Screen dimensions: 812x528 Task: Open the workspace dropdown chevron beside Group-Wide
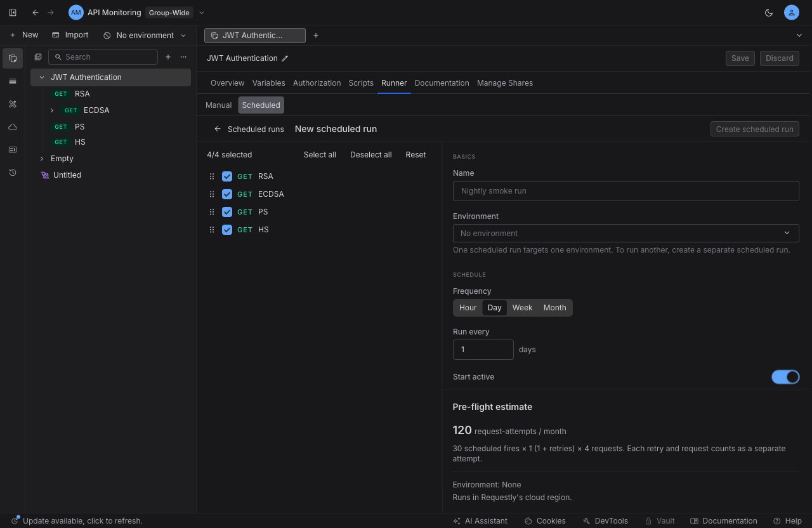click(202, 12)
